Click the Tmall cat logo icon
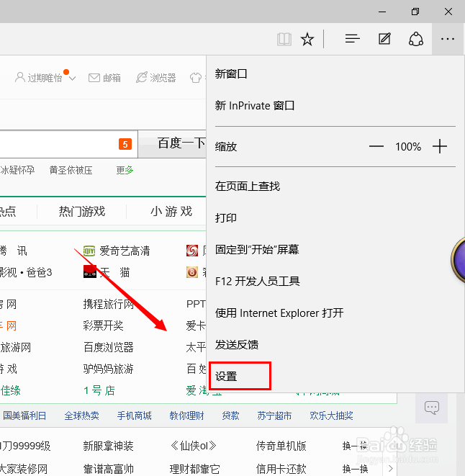The image size is (465, 476). pos(90,271)
